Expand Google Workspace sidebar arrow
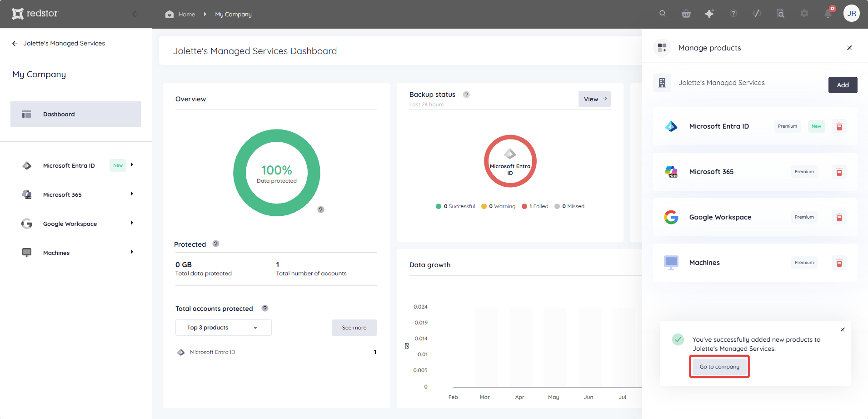The height and width of the screenshot is (419, 868). (132, 223)
